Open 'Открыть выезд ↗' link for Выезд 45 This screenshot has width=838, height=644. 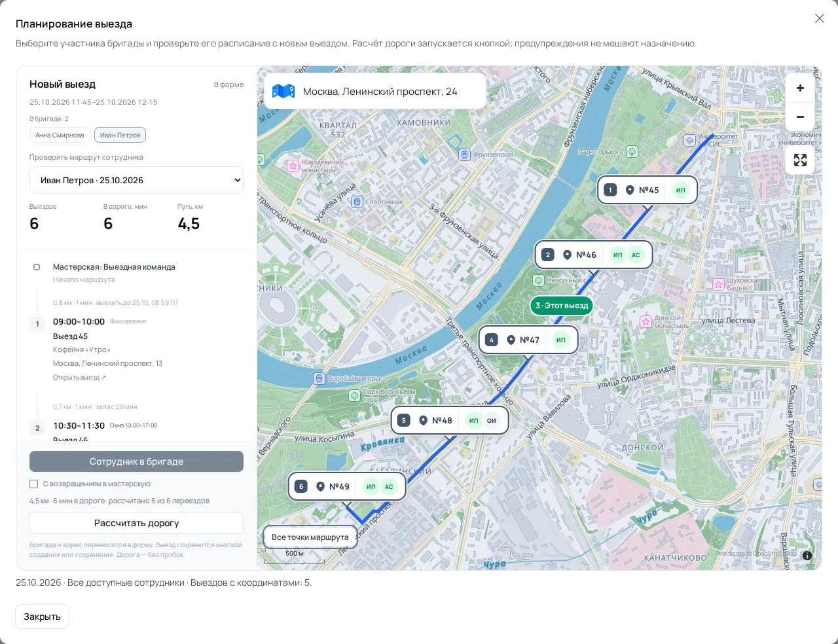click(x=79, y=378)
